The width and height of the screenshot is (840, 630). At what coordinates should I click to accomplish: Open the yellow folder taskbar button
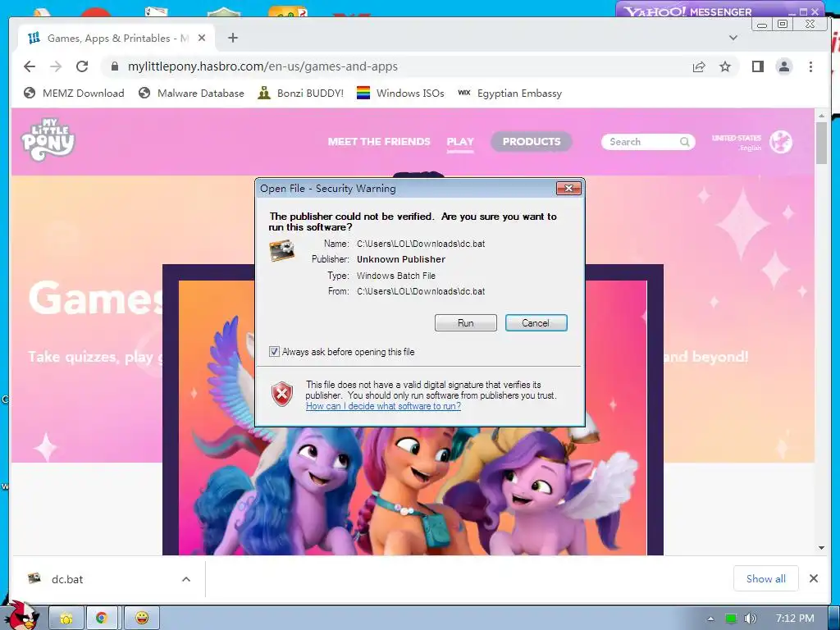coord(66,619)
